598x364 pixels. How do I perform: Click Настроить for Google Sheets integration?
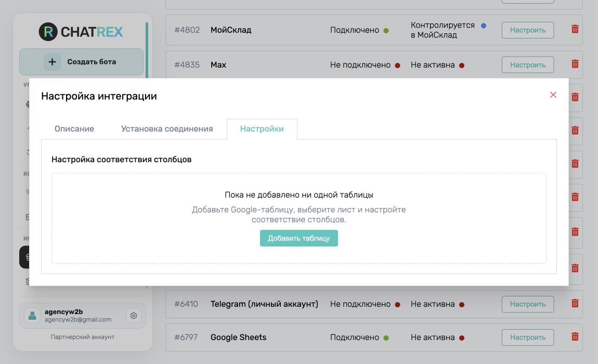coord(528,337)
